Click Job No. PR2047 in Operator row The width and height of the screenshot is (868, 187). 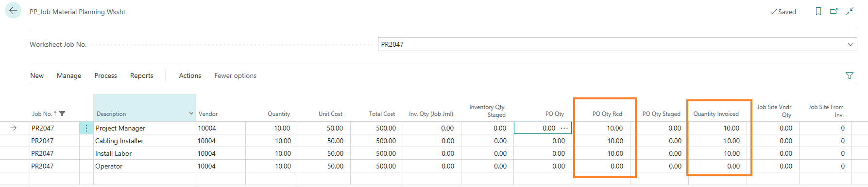tap(42, 166)
